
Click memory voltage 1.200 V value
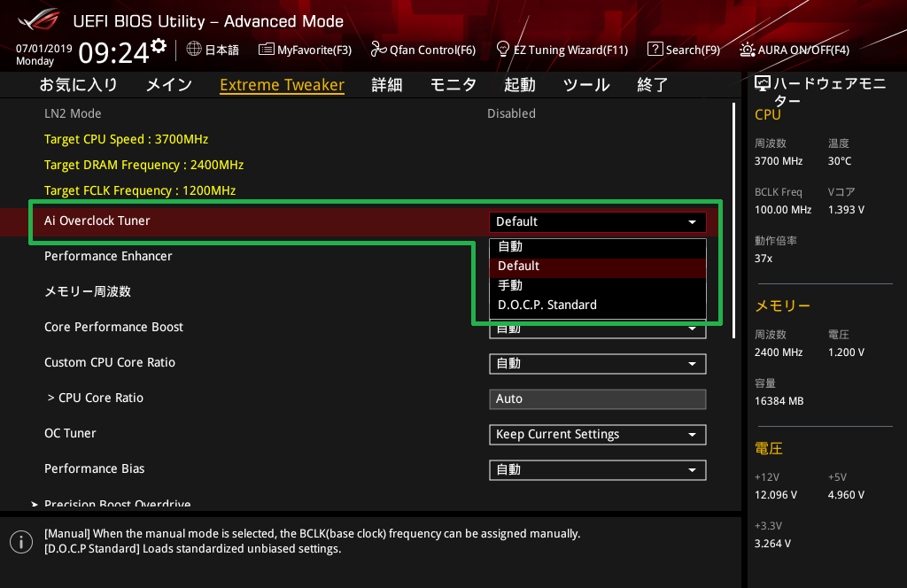tap(846, 352)
